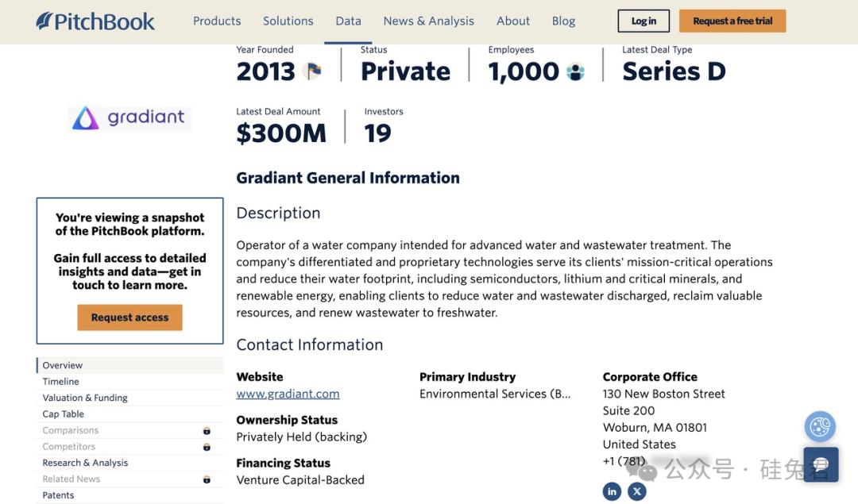Click the LinkedIn icon under Corporate Office
The image size is (858, 504).
pyautogui.click(x=612, y=491)
